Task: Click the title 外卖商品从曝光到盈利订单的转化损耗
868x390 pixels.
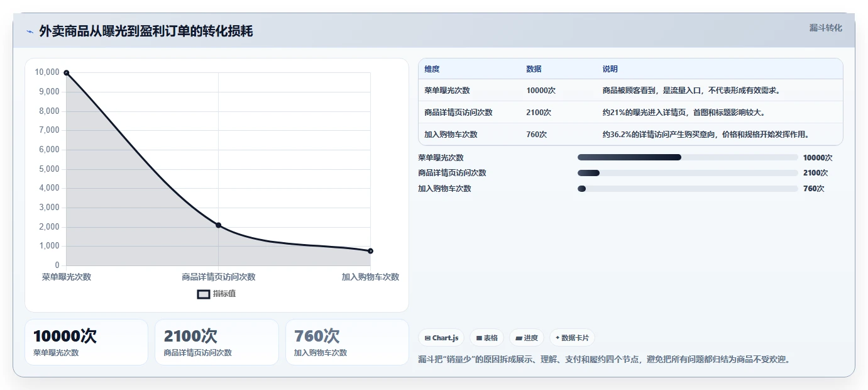Action: (146, 31)
